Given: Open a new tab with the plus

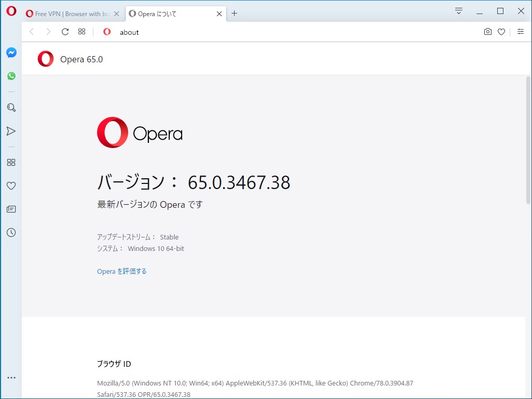Looking at the screenshot, I should coord(234,14).
